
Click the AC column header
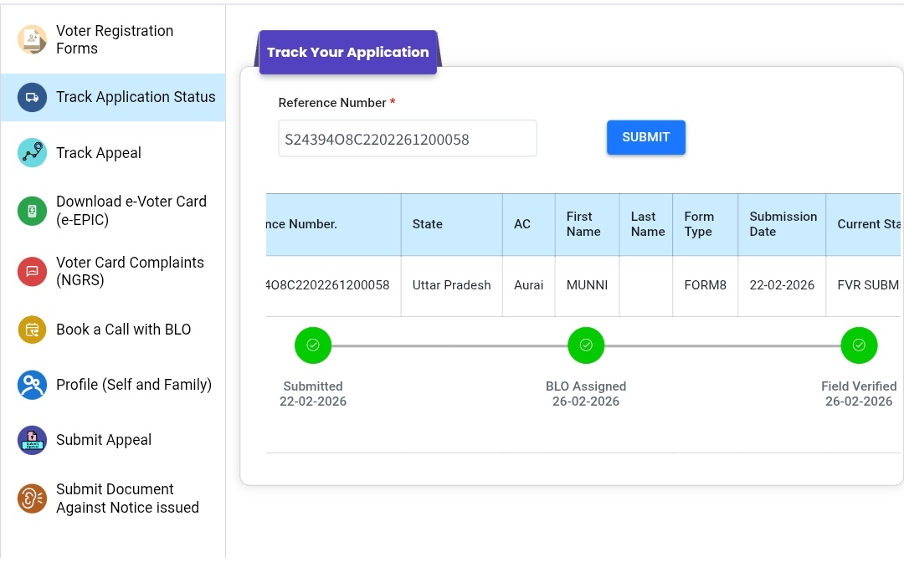pos(529,225)
